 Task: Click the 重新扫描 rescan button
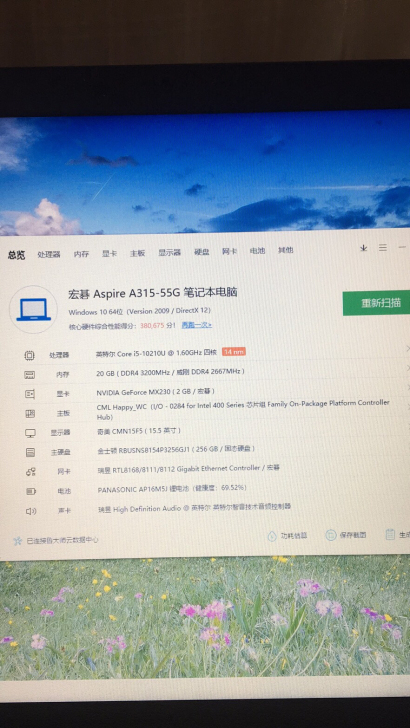pyautogui.click(x=377, y=303)
